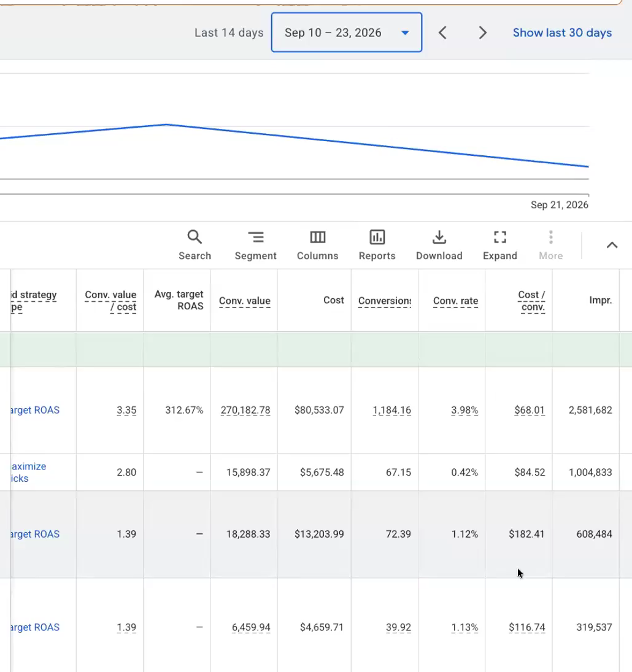
Task: Click conv. value/cost 2.80
Action: pos(126,473)
